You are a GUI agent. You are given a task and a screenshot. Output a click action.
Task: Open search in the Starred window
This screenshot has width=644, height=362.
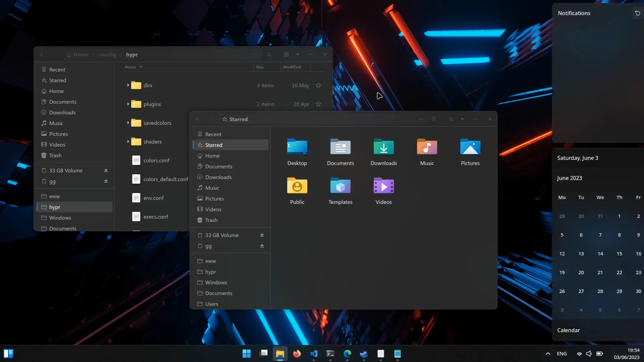(434, 119)
